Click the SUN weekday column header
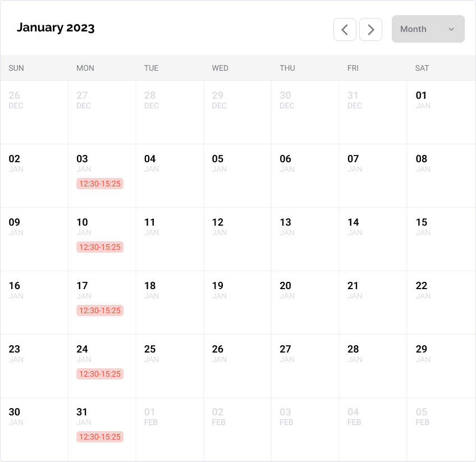 click(x=16, y=68)
